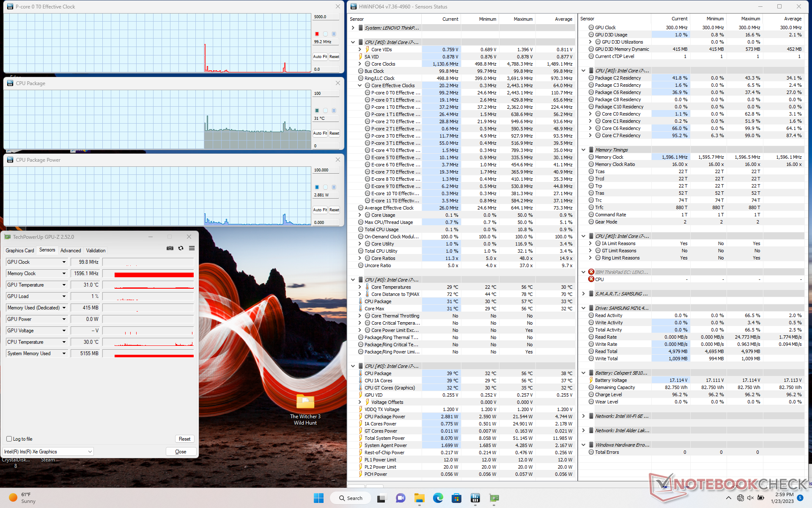The height and width of the screenshot is (508, 812).
Task: Switch to HWiNFO via taskbar icon
Action: 475,498
